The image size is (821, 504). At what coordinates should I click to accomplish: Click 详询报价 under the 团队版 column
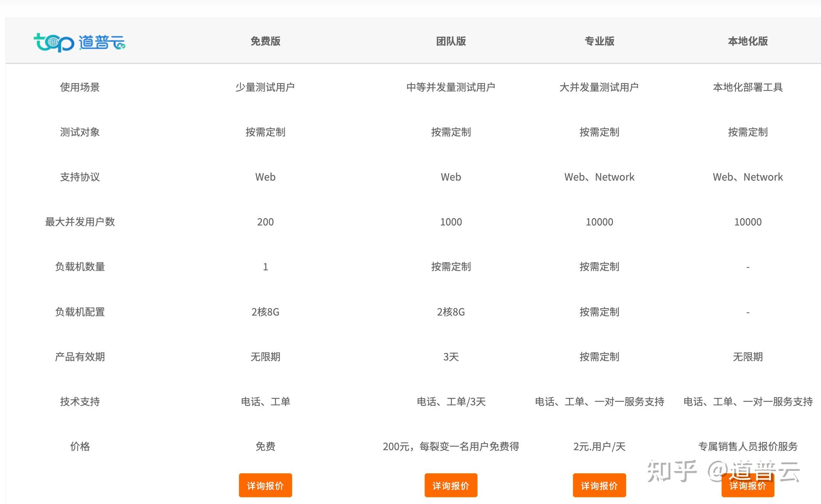pyautogui.click(x=451, y=485)
